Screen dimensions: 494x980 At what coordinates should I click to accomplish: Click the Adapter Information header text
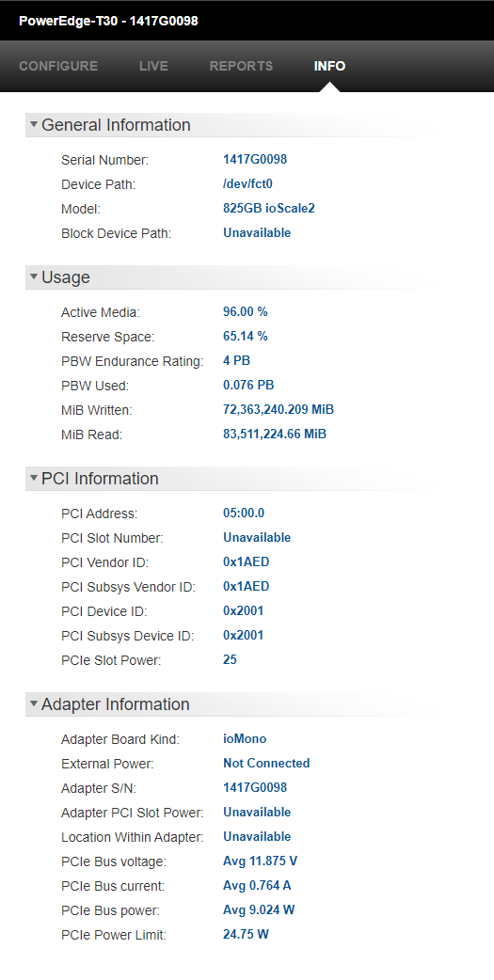[x=115, y=704]
